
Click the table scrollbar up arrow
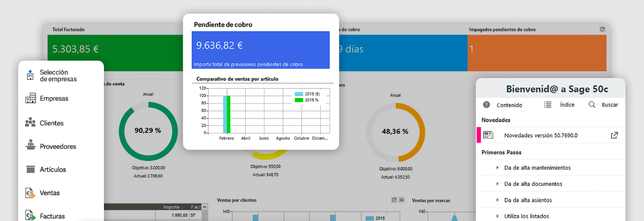pyautogui.click(x=205, y=207)
